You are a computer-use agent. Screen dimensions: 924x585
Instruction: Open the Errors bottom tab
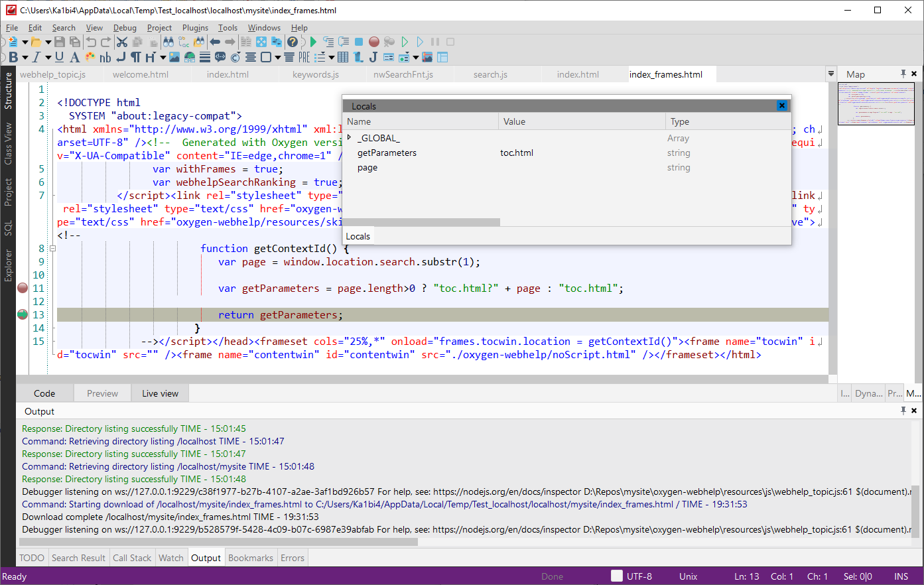click(x=293, y=558)
